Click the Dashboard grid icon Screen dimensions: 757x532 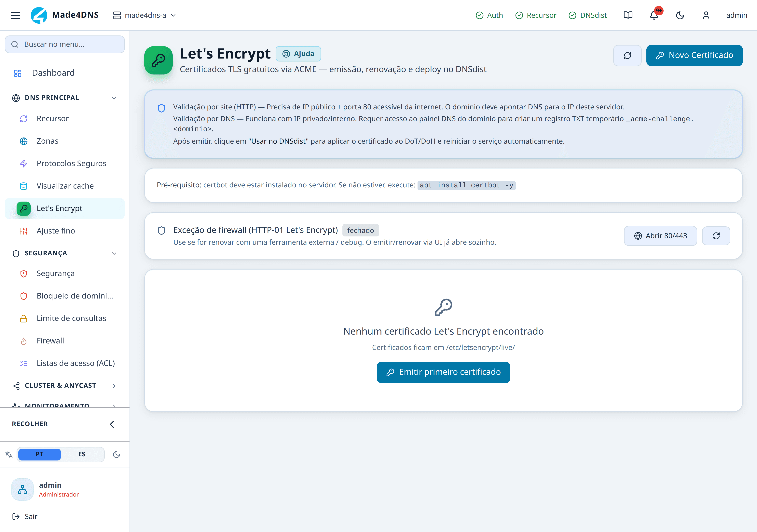[x=18, y=73]
